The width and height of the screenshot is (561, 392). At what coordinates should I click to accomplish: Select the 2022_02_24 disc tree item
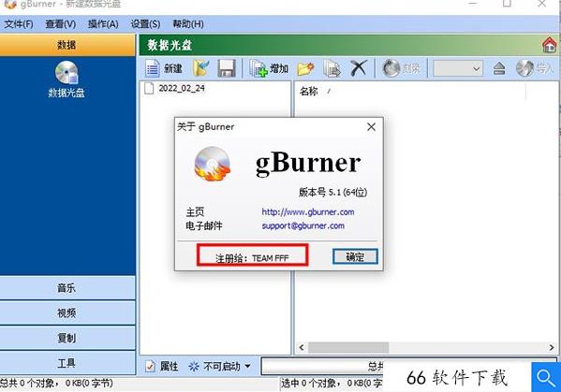coord(182,88)
